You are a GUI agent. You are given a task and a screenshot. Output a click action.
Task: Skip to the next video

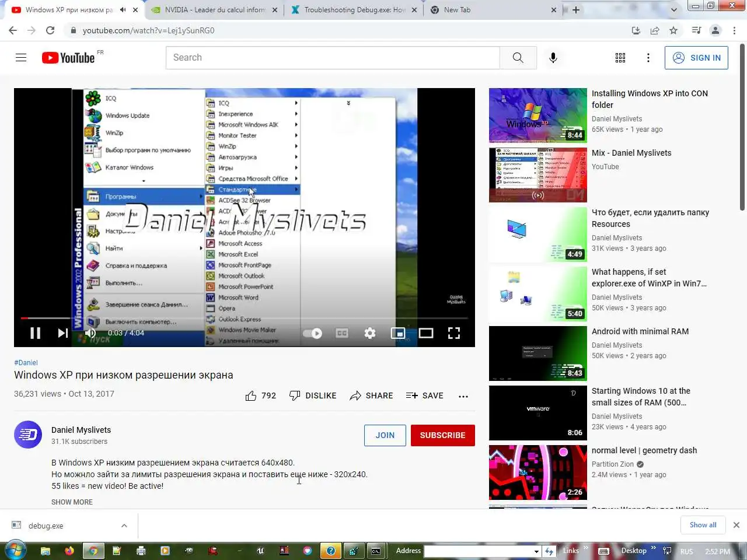pyautogui.click(x=62, y=333)
